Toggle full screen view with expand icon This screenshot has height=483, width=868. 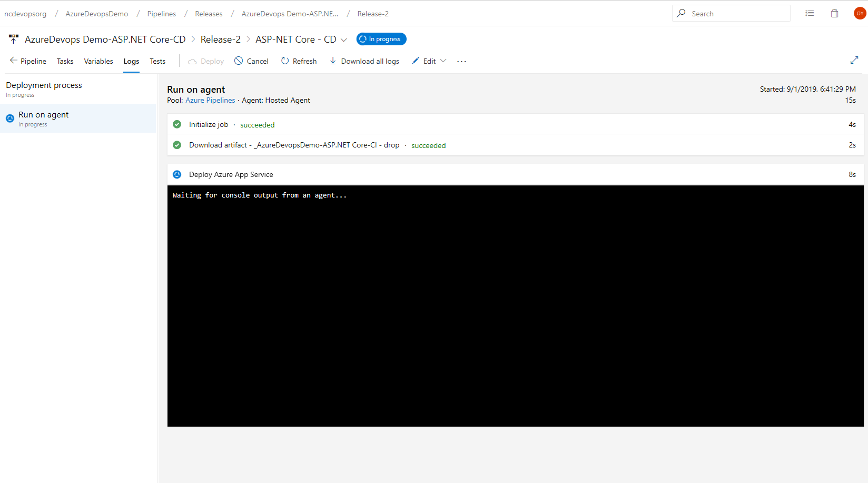tap(854, 61)
